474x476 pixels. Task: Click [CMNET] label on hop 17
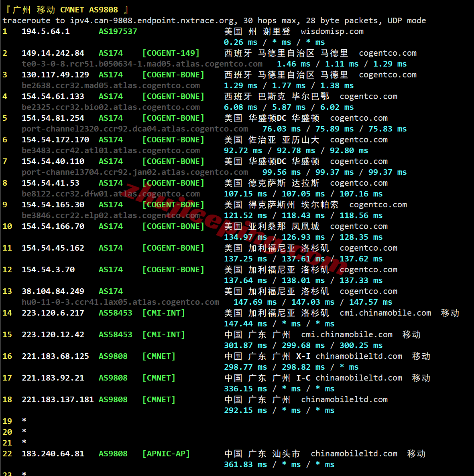point(159,378)
